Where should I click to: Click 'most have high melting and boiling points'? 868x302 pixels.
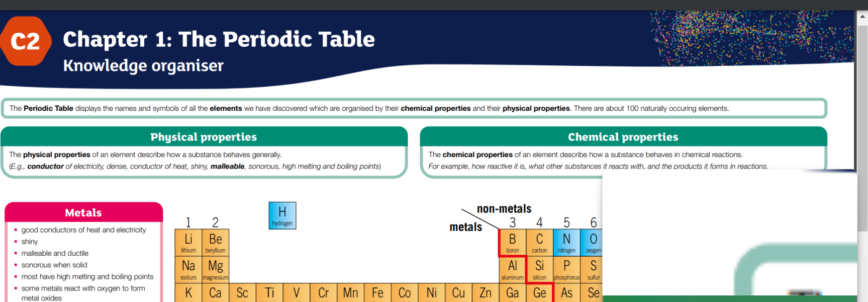tap(87, 276)
